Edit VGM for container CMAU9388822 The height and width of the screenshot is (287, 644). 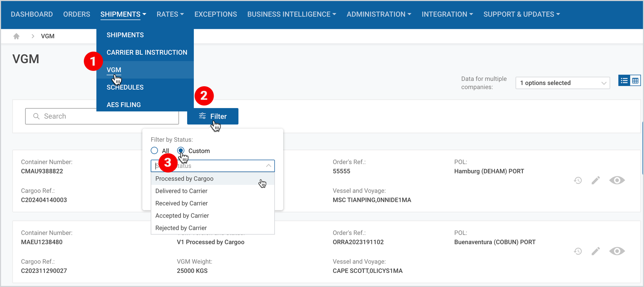(x=596, y=181)
